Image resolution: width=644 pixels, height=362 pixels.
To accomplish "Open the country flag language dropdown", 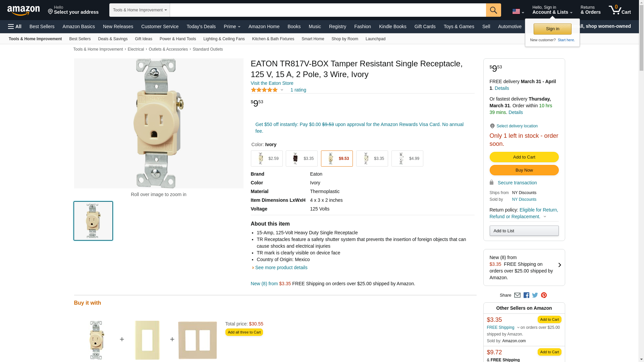I will click(518, 12).
